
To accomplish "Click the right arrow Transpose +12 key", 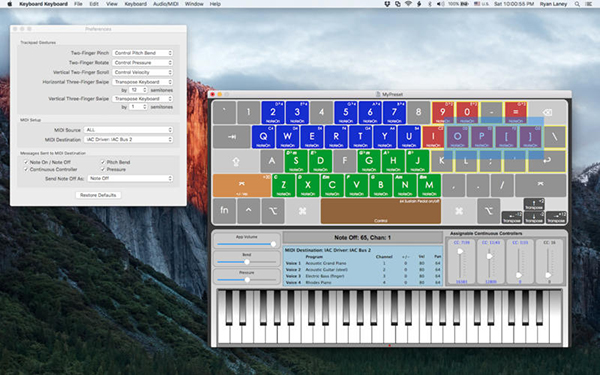I will [x=556, y=217].
